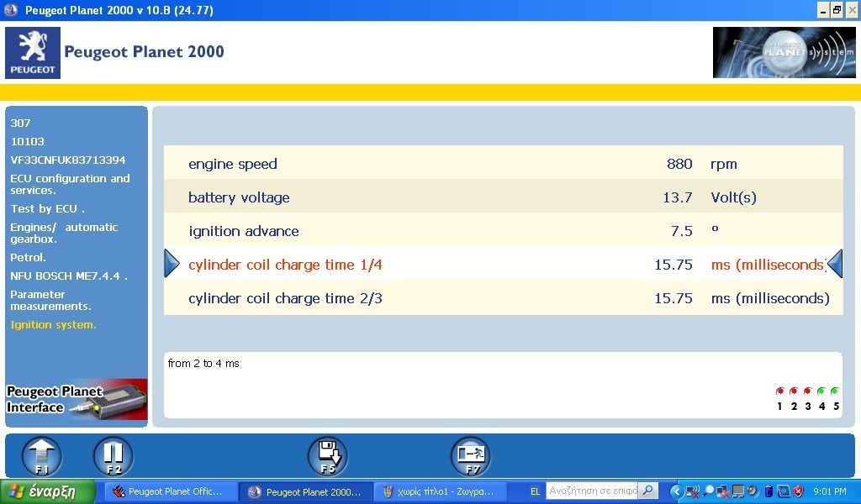Open 'ECU configuration and services' breadcrumb
This screenshot has width=861, height=504.
click(71, 184)
